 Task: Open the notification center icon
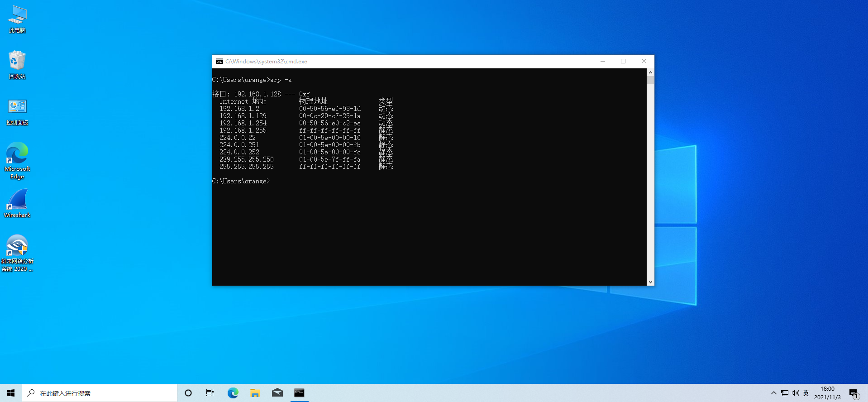(854, 393)
